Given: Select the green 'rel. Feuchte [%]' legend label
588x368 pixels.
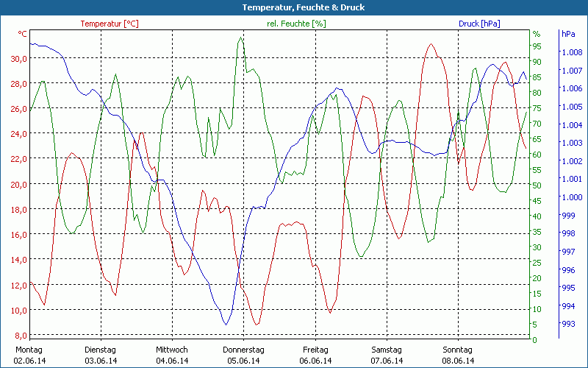Looking at the screenshot, I should (x=296, y=24).
